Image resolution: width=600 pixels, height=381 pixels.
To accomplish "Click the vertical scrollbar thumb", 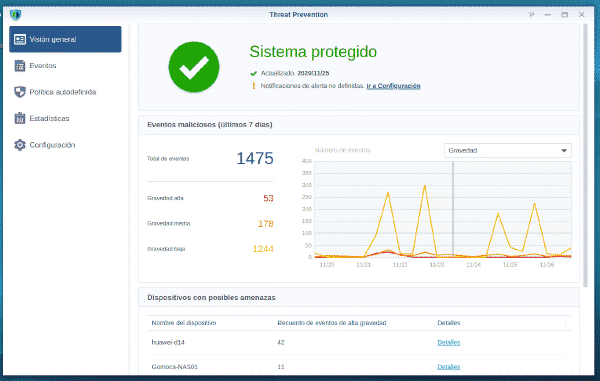I will (585, 155).
